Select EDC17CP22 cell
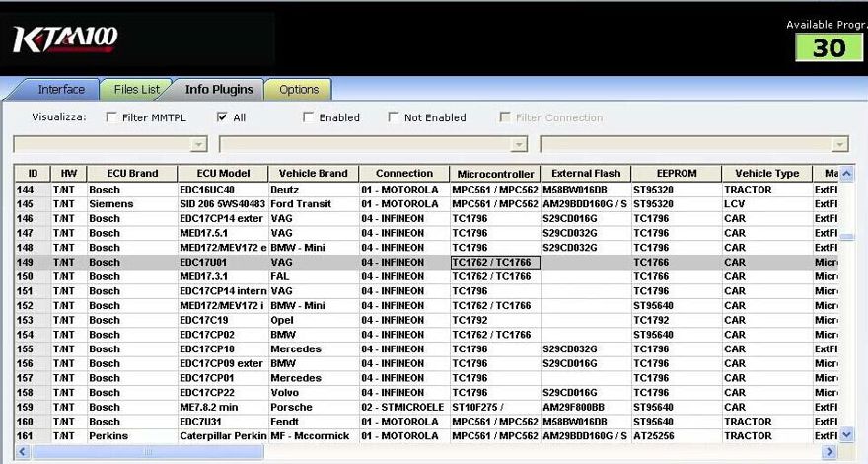This screenshot has width=868, height=464. point(223,393)
